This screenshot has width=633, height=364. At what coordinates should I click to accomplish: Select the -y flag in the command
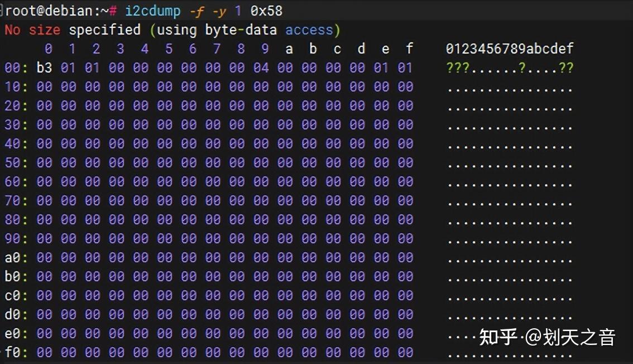(x=220, y=9)
